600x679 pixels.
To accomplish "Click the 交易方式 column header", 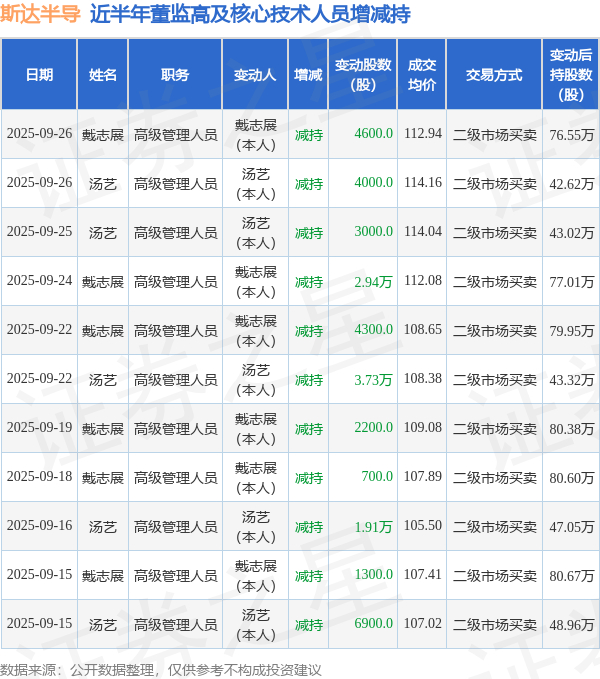I will pos(494,74).
